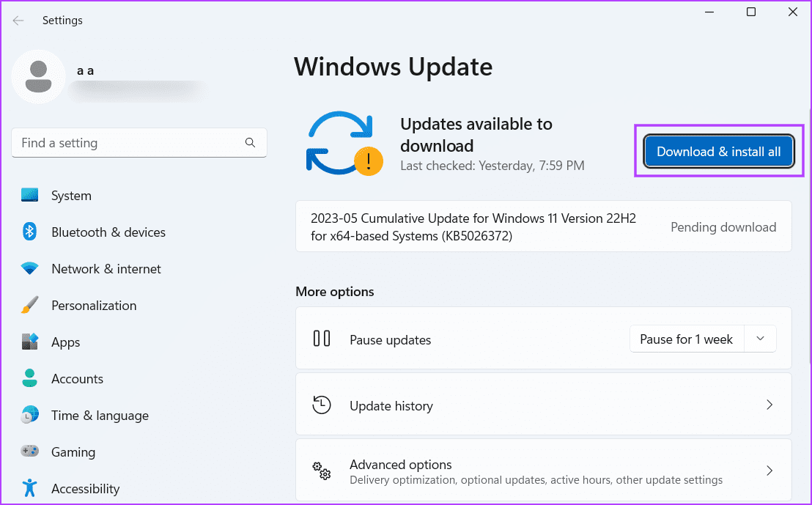Click the pause bars icon

click(x=322, y=338)
